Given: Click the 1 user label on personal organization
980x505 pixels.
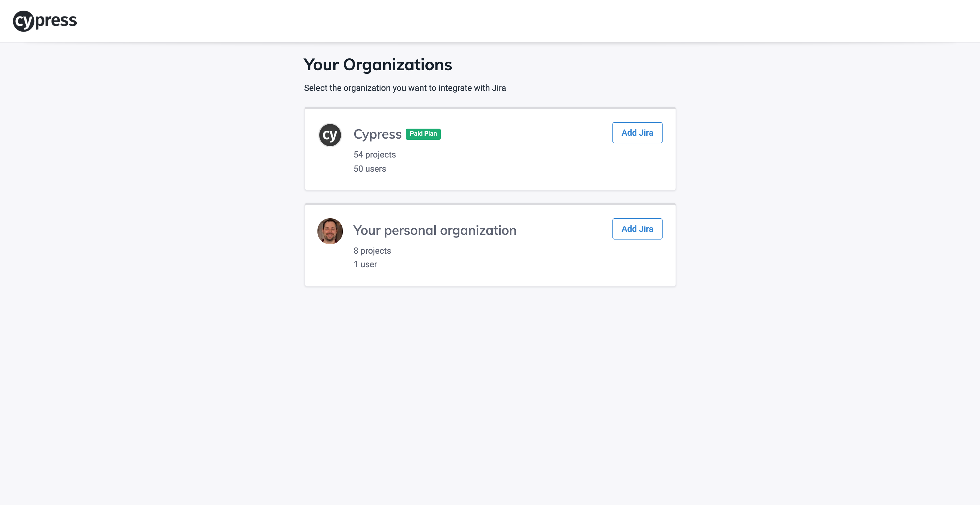Looking at the screenshot, I should click(x=365, y=264).
